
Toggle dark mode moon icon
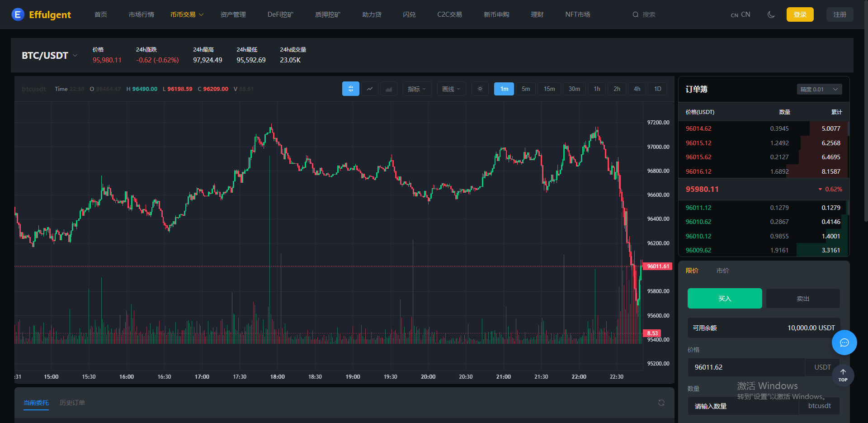[771, 14]
